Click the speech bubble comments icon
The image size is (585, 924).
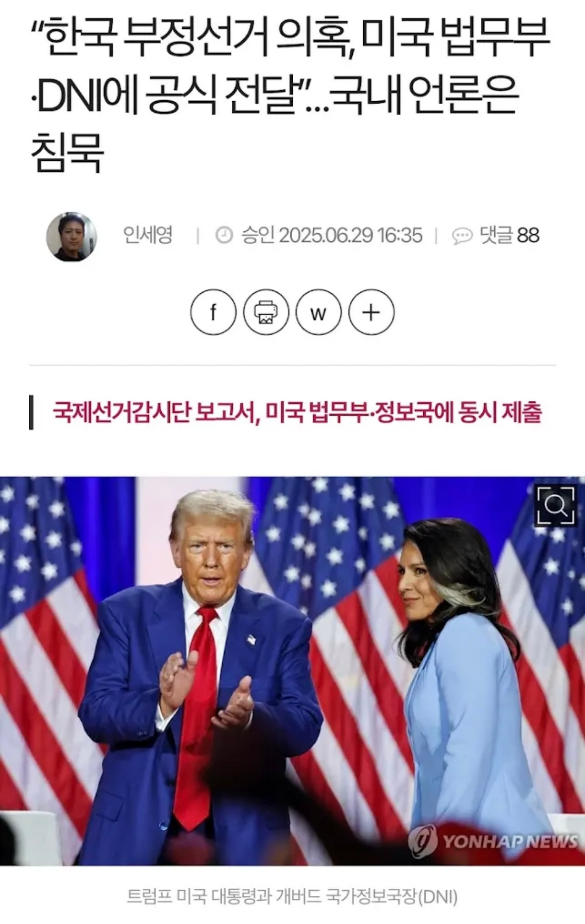[462, 236]
